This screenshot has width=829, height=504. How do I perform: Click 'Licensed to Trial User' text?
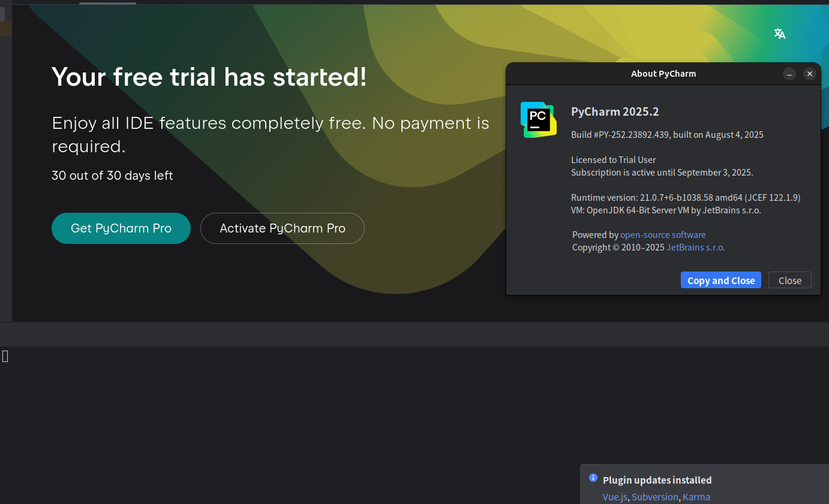(614, 160)
